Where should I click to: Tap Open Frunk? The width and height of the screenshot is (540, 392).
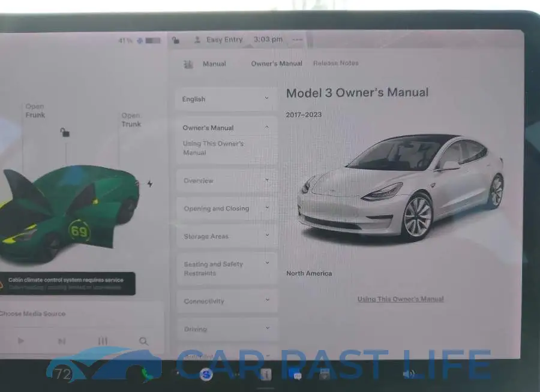(x=35, y=110)
